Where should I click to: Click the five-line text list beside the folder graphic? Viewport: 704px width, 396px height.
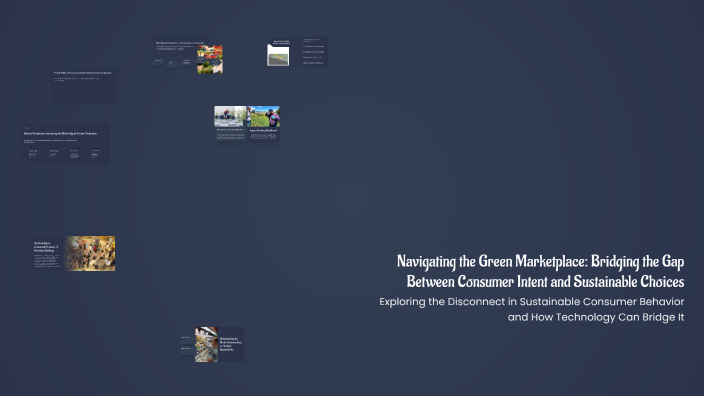[313, 52]
